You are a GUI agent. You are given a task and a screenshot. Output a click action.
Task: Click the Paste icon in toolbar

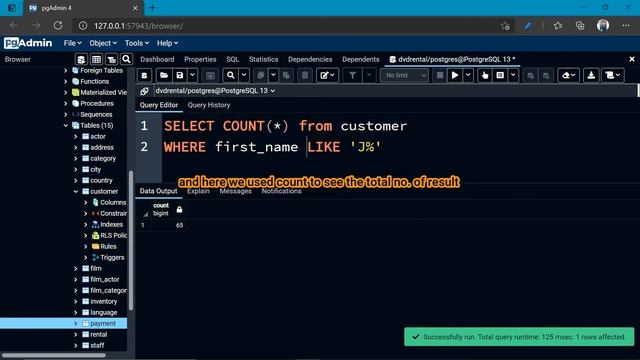coord(286,75)
